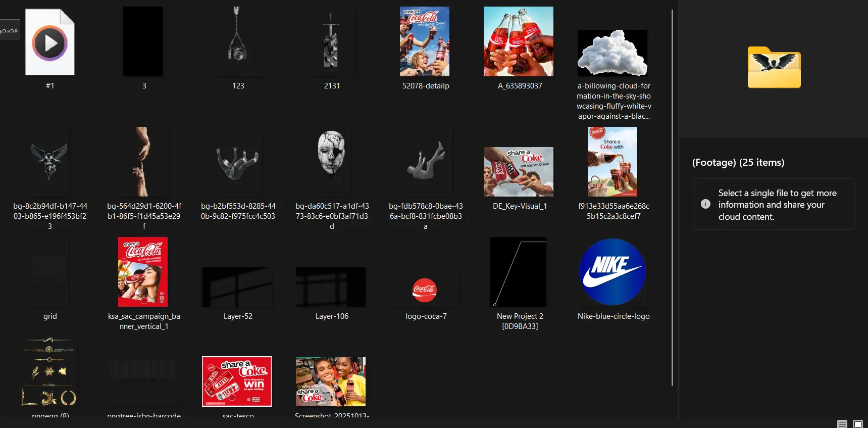Click the info icon in details pane
The width and height of the screenshot is (868, 428).
pos(705,204)
